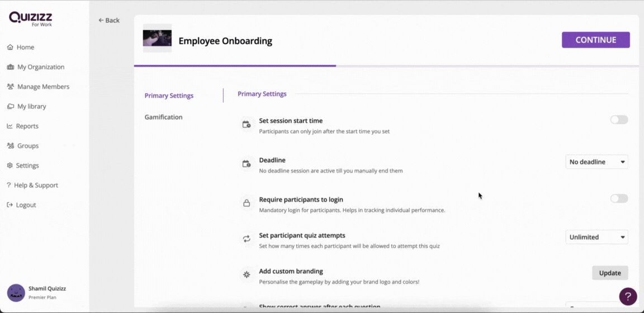This screenshot has height=313, width=644.
Task: Click the Employee Onboarding quiz thumbnail
Action: point(157,38)
